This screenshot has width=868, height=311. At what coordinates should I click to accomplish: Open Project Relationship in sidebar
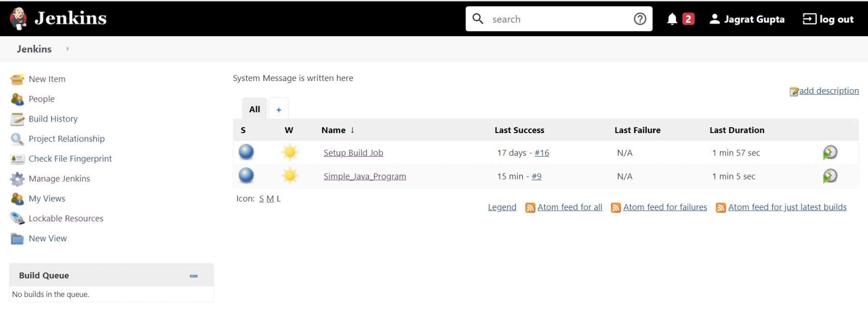pyautogui.click(x=67, y=139)
